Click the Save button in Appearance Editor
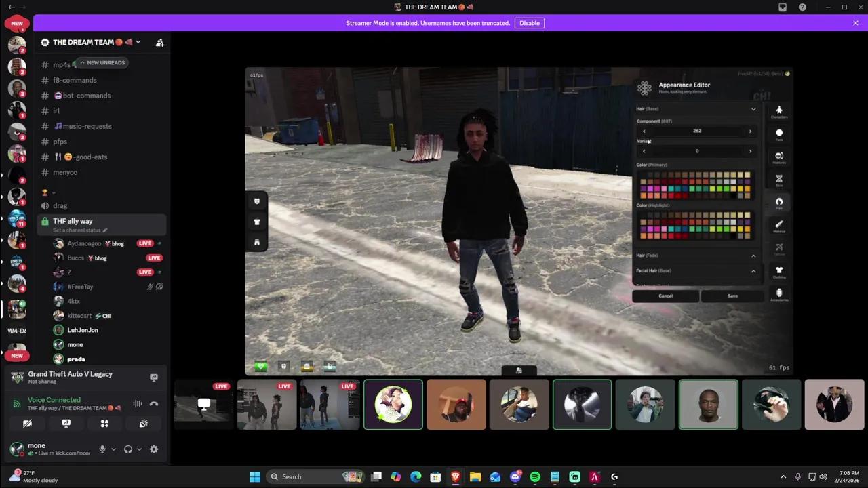Viewport: 868px width, 488px height. pyautogui.click(x=732, y=296)
